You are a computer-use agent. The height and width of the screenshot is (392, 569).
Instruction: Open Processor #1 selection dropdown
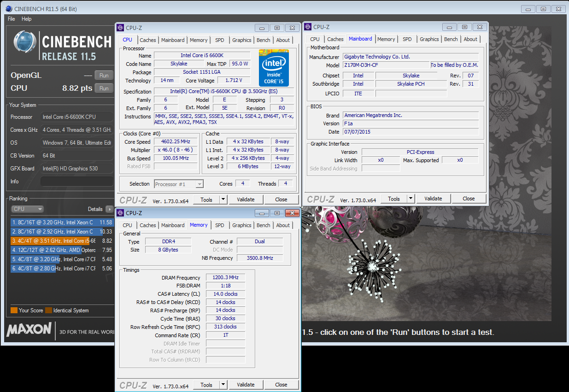(179, 184)
